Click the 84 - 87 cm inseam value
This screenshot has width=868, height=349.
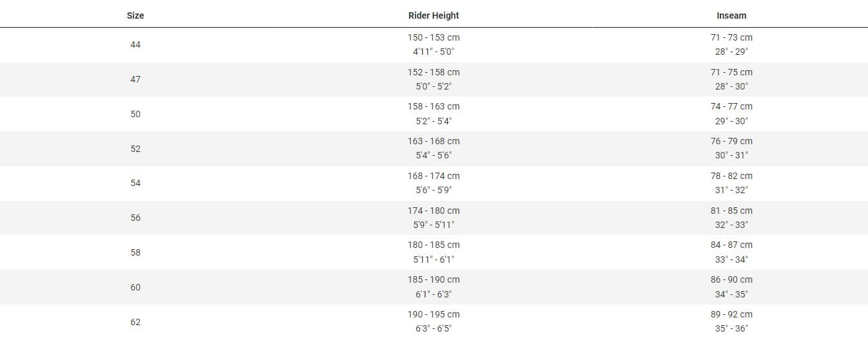(731, 245)
